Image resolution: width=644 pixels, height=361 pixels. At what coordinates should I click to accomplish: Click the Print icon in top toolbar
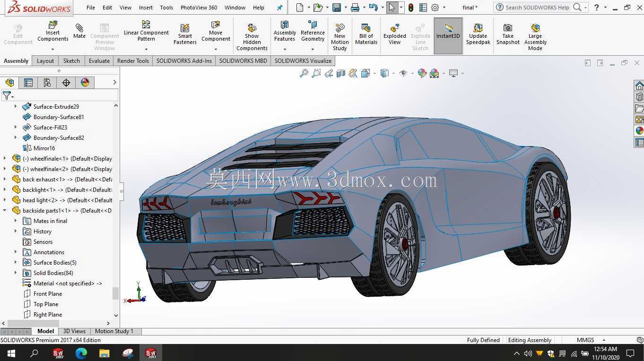[x=355, y=8]
